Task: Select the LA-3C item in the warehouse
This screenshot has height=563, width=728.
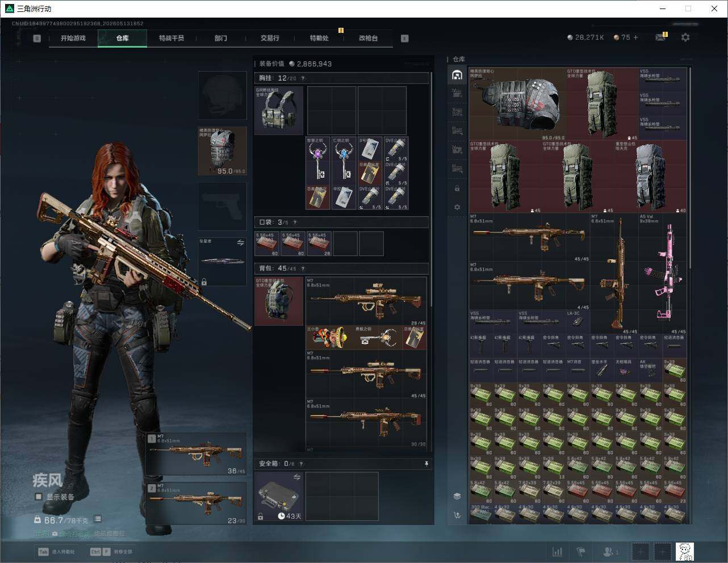Action: [578, 322]
